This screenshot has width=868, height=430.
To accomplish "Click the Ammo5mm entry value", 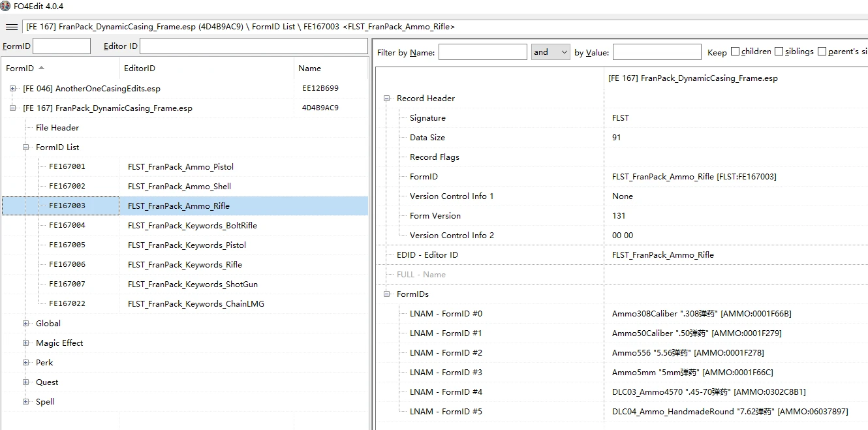I will [x=692, y=372].
